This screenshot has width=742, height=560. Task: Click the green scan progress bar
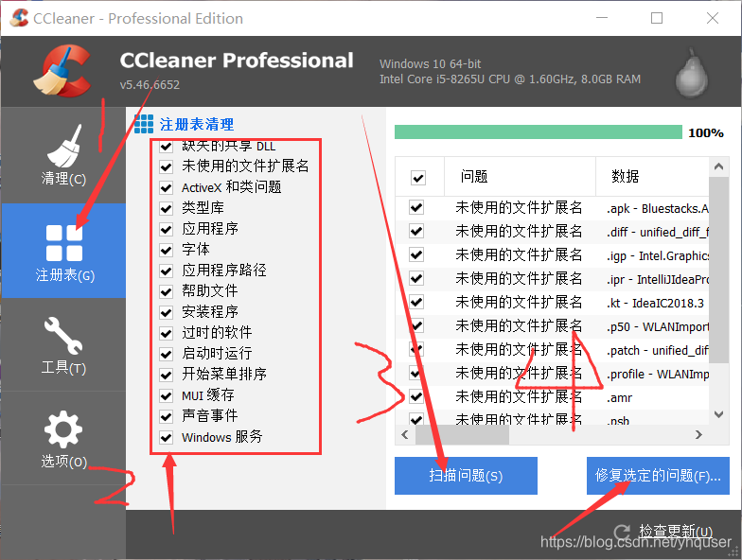538,132
